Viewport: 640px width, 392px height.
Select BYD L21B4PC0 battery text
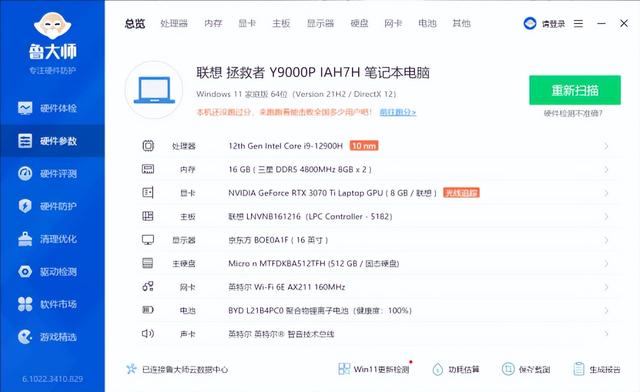[320, 310]
